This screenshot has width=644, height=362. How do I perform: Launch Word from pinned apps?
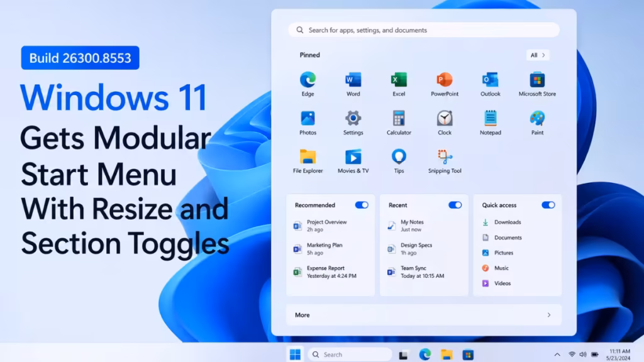(x=353, y=84)
